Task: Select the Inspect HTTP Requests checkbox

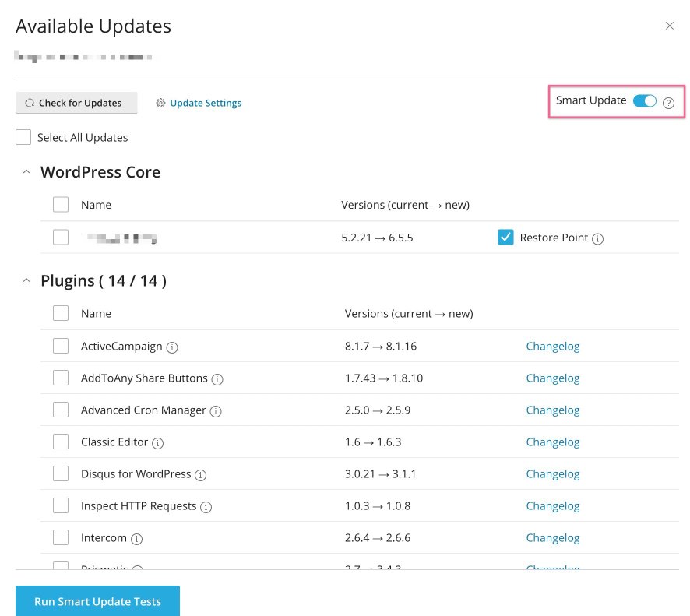Action: 61,505
